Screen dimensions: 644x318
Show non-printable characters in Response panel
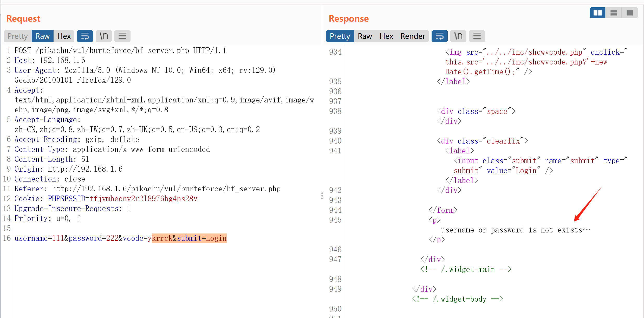point(458,36)
